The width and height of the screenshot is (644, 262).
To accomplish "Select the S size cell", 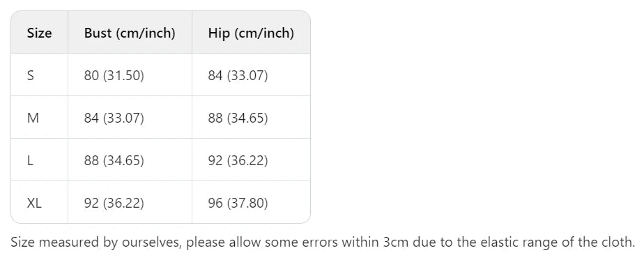I will click(x=40, y=75).
